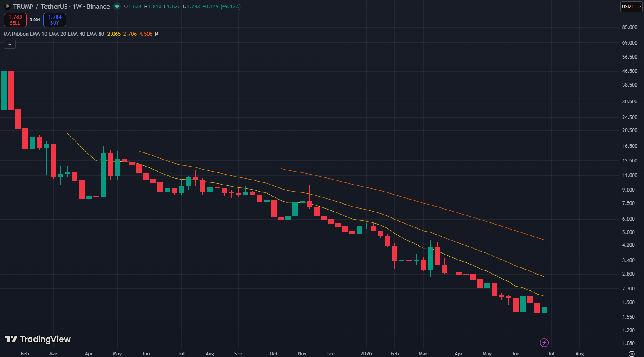Click the 0.001 spread value
Viewport: 644px width, 357px height.
point(35,20)
